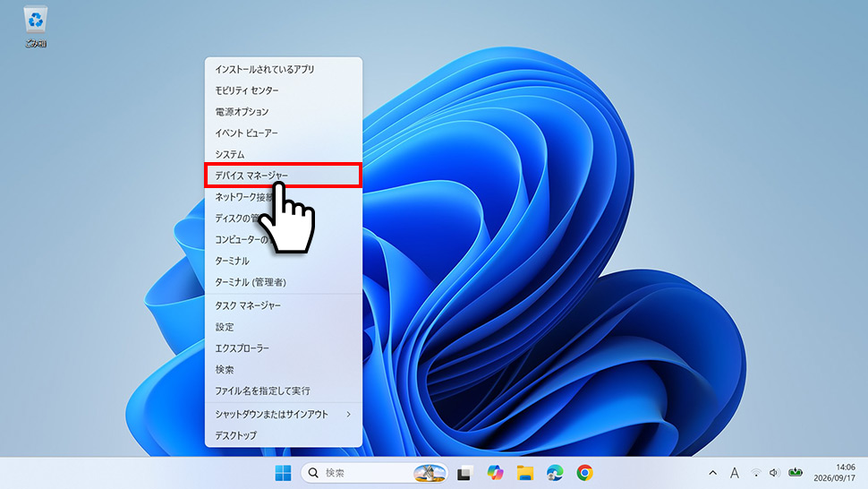Open イベント ビューアー menu entry
Image resolution: width=868 pixels, height=489 pixels.
tap(284, 133)
